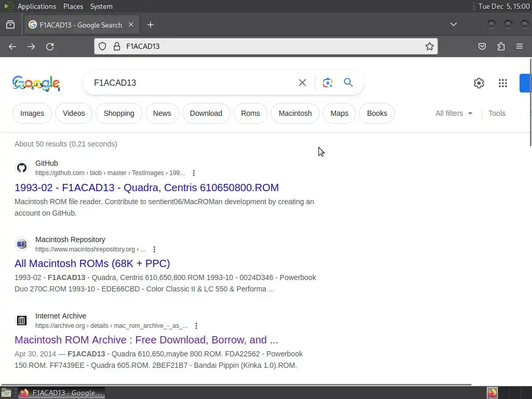The height and width of the screenshot is (399, 532).
Task: Apply the Macintosh search chip
Action: (295, 113)
